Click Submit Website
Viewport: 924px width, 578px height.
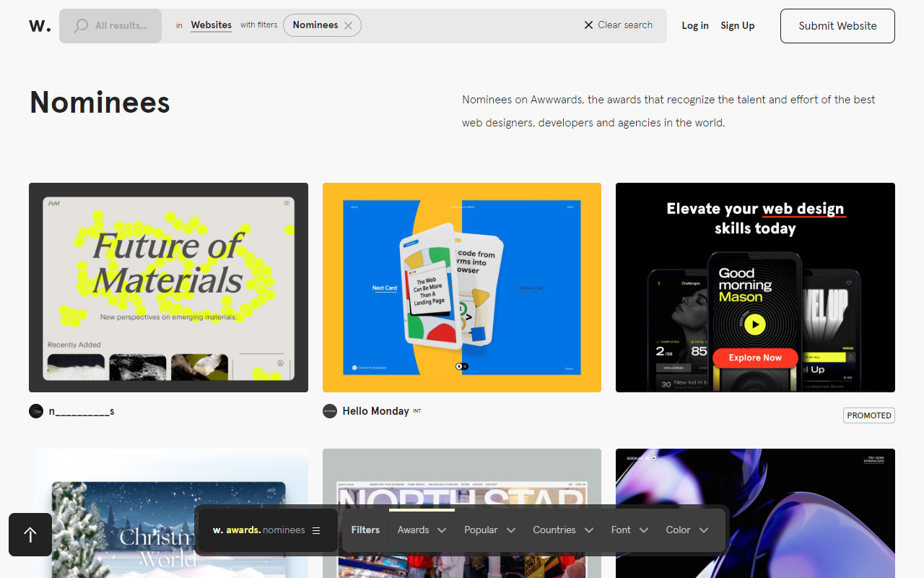tap(837, 25)
